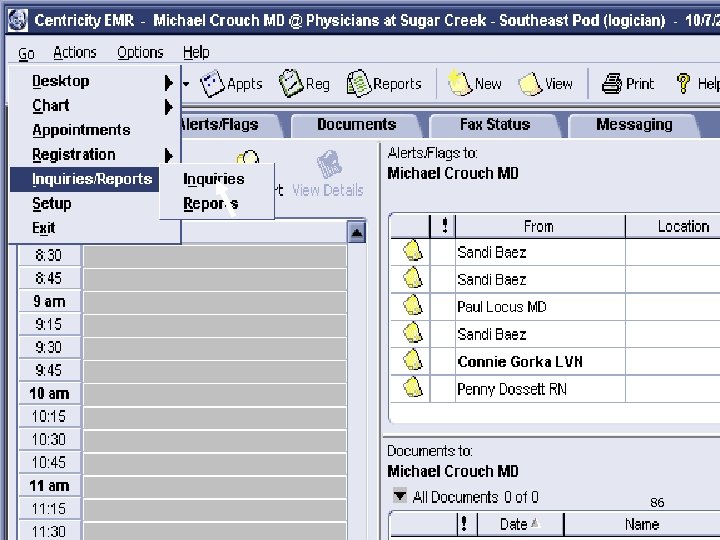Open the Options menu

coord(140,53)
